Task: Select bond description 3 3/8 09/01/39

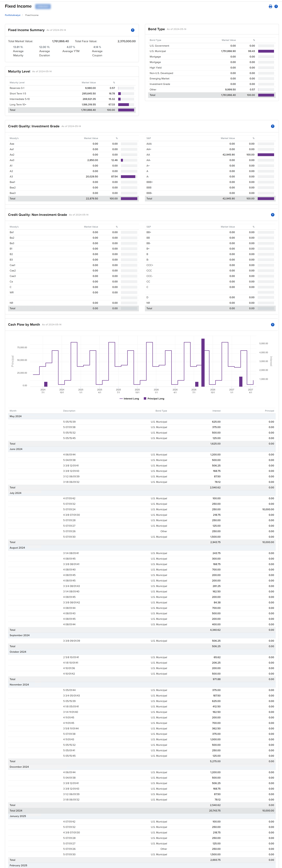Action: click(71, 641)
